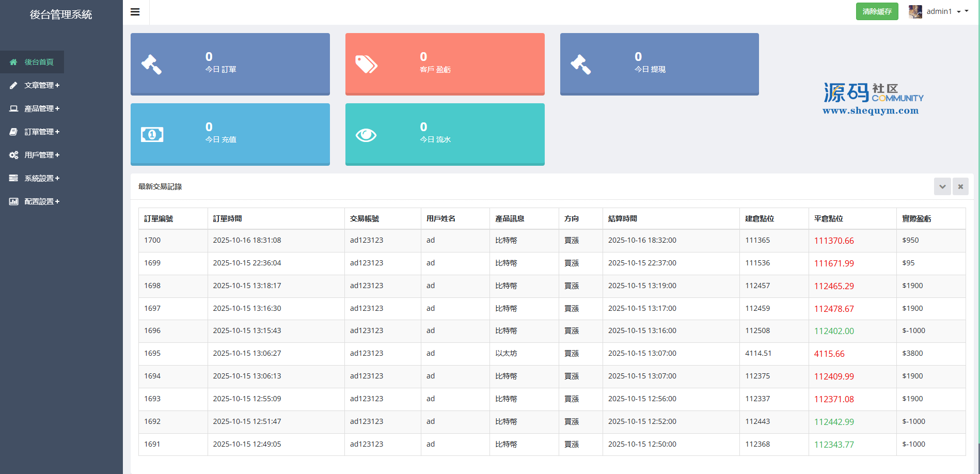Click the gears icon for 用戶管理
Viewport: 980px width, 474px height.
[x=13, y=155]
